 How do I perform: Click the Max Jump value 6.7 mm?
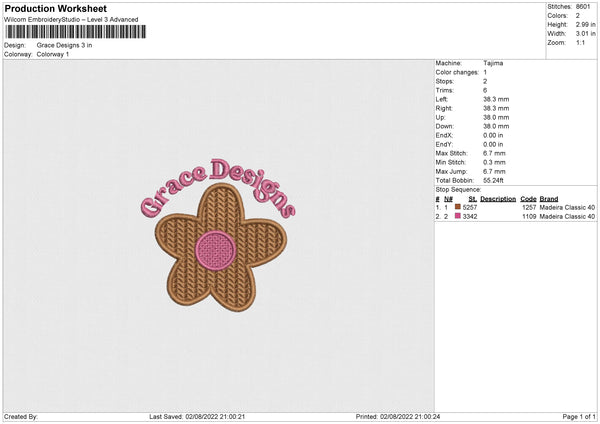[x=494, y=171]
